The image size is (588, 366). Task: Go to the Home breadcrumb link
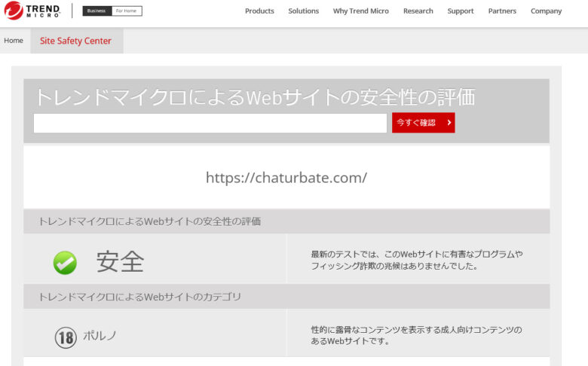(x=14, y=41)
